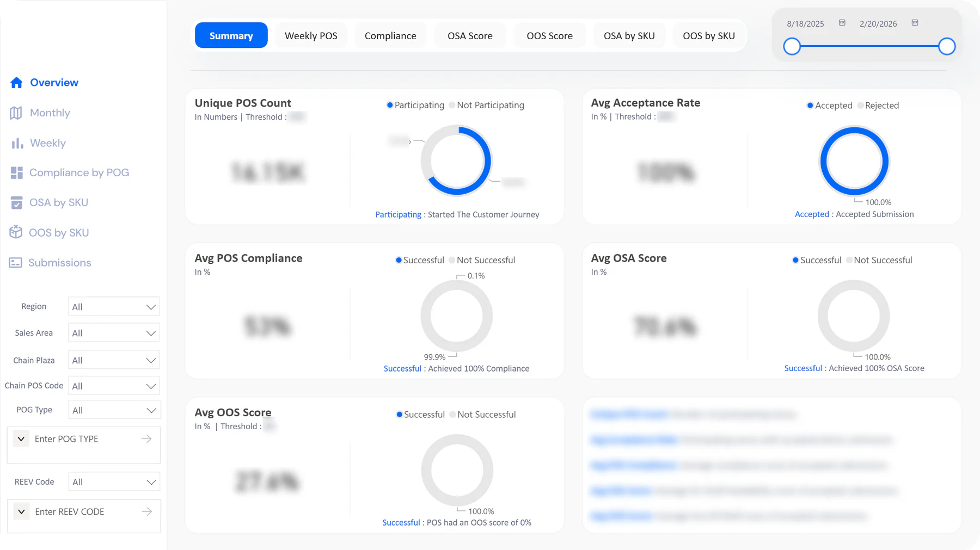Go to Monthly in the sidebar
Screen dimensions: 980x550
[50, 113]
